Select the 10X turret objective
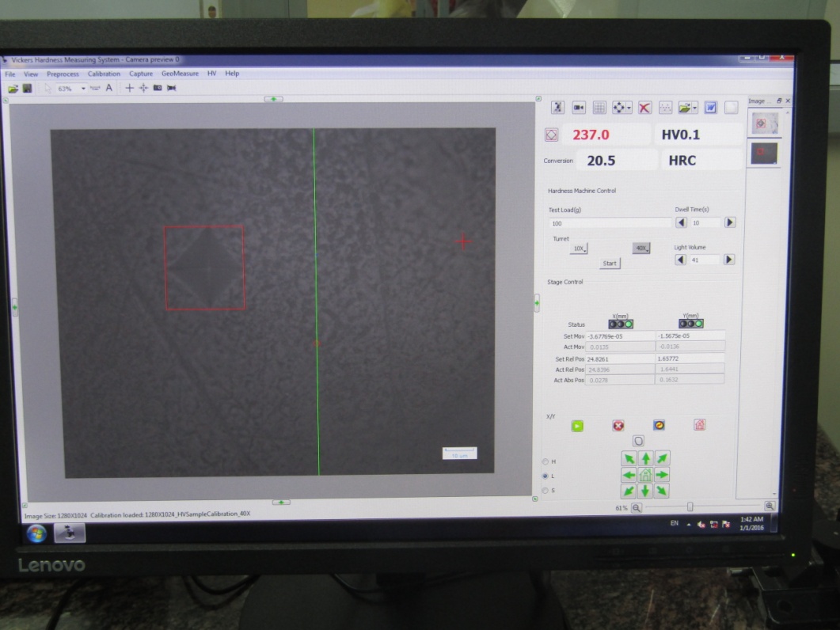 coord(579,249)
